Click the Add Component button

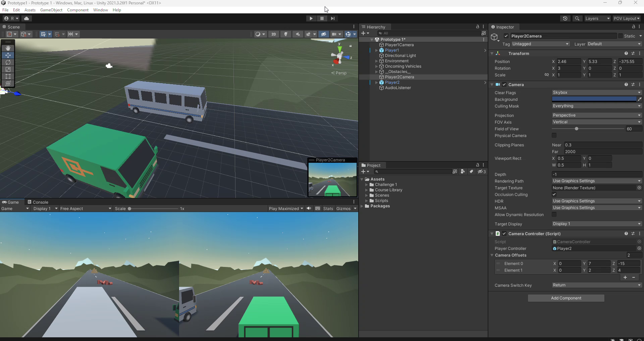(x=566, y=298)
